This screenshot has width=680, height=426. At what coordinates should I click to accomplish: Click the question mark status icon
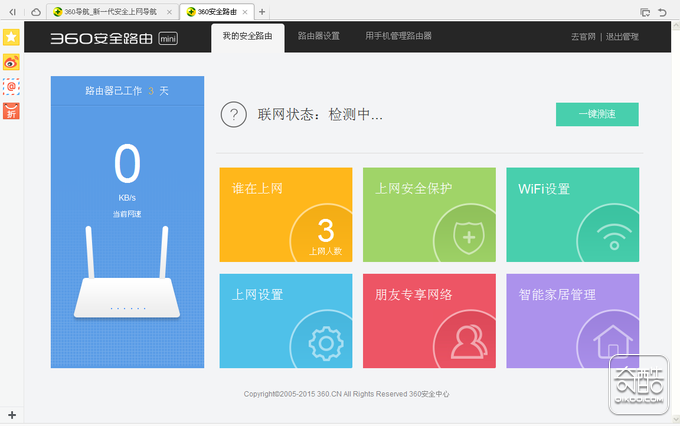234,115
